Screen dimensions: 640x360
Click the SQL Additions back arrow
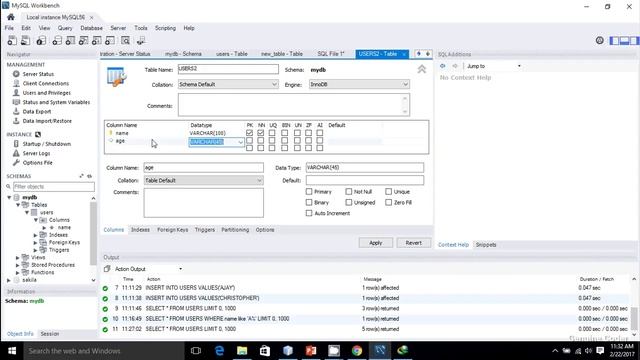(x=443, y=66)
